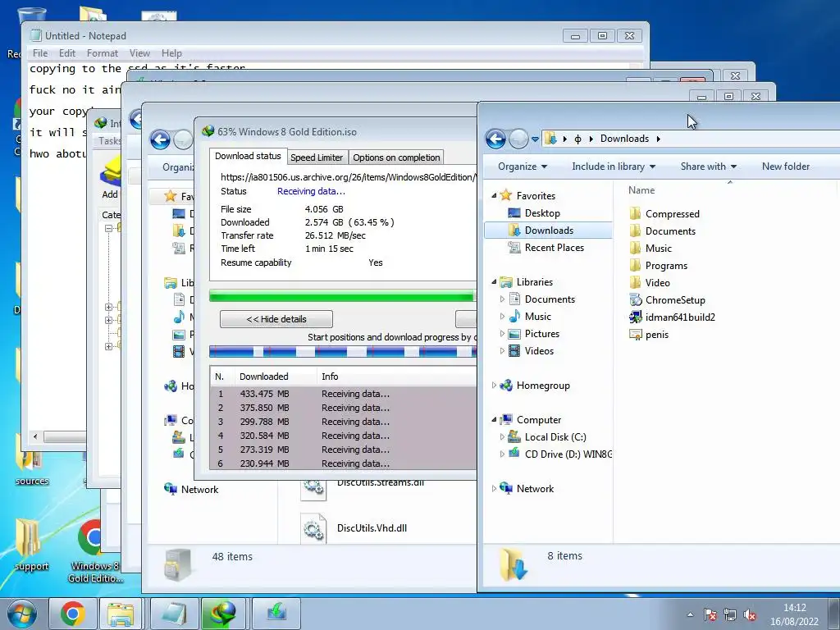
Task: Click Notepad horizontal scrollbar left arrow
Action: coord(35,436)
